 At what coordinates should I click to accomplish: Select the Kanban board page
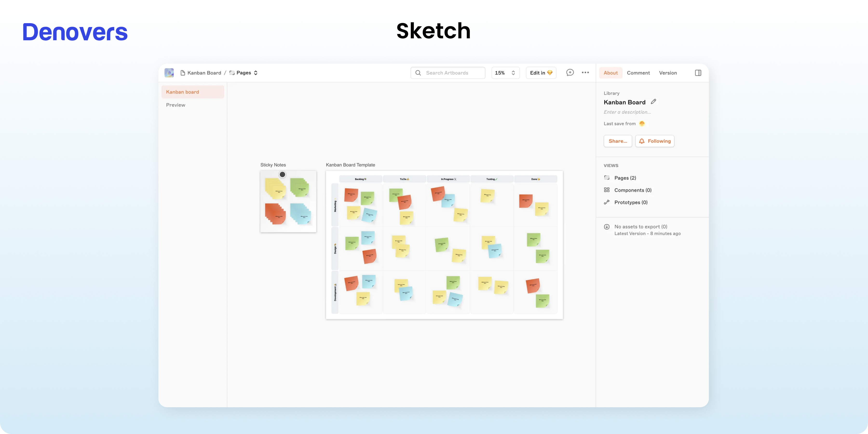click(x=193, y=92)
